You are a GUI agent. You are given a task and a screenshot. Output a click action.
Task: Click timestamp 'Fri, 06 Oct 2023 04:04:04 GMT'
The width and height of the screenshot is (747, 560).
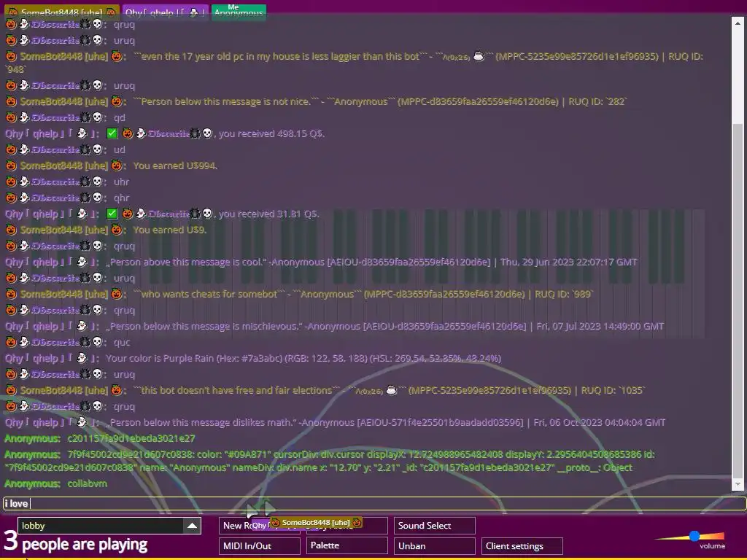click(600, 422)
